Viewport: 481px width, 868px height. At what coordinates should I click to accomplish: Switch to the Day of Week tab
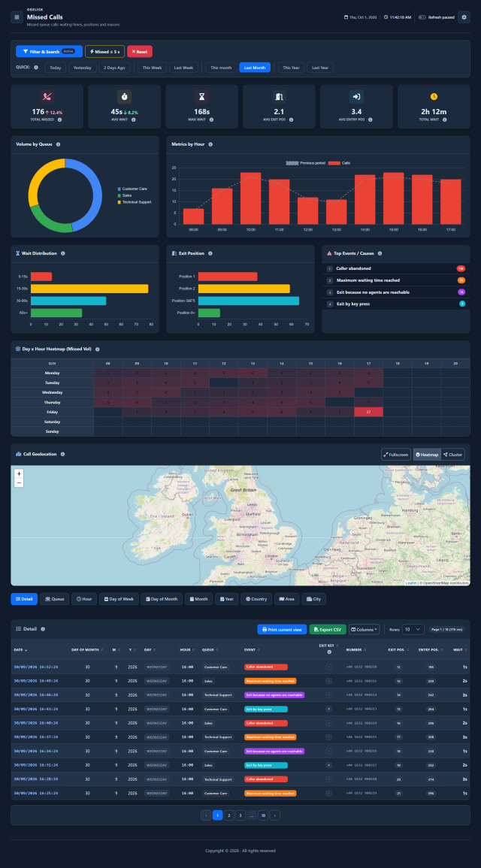tap(119, 599)
